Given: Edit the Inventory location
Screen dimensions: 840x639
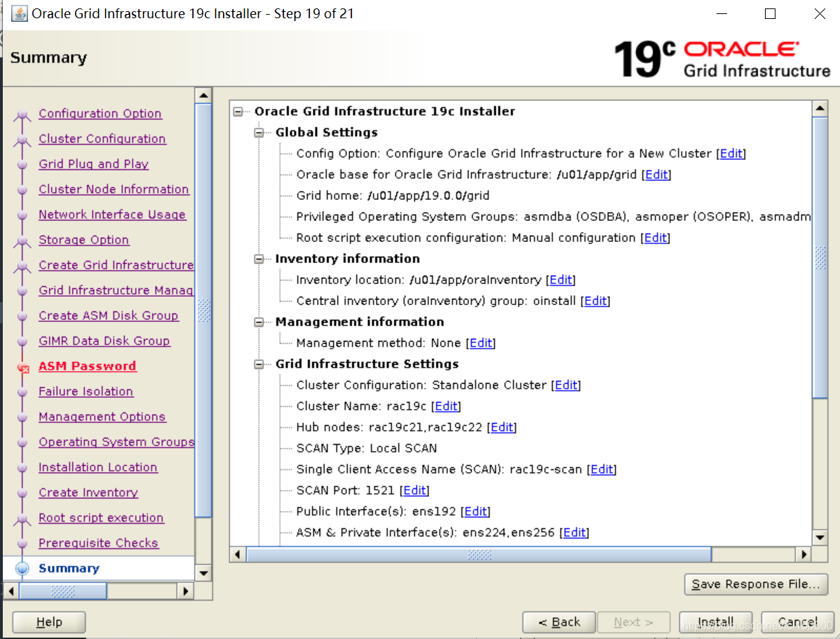Looking at the screenshot, I should coord(560,280).
